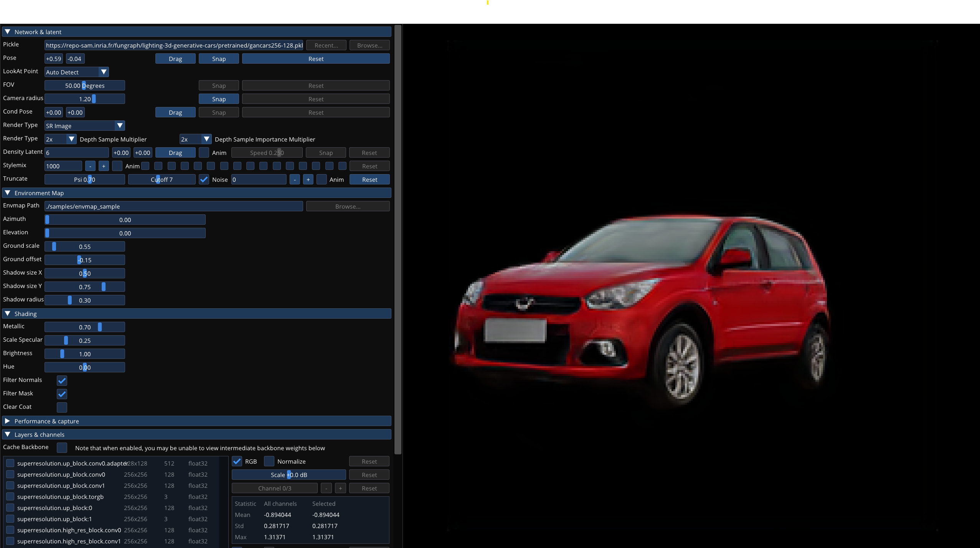Click the Metallic slider
This screenshot has width=980, height=548.
(84, 327)
